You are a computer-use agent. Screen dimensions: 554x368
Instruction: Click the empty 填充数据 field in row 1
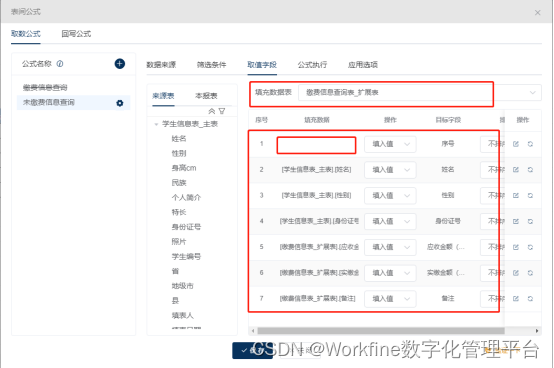pyautogui.click(x=316, y=145)
